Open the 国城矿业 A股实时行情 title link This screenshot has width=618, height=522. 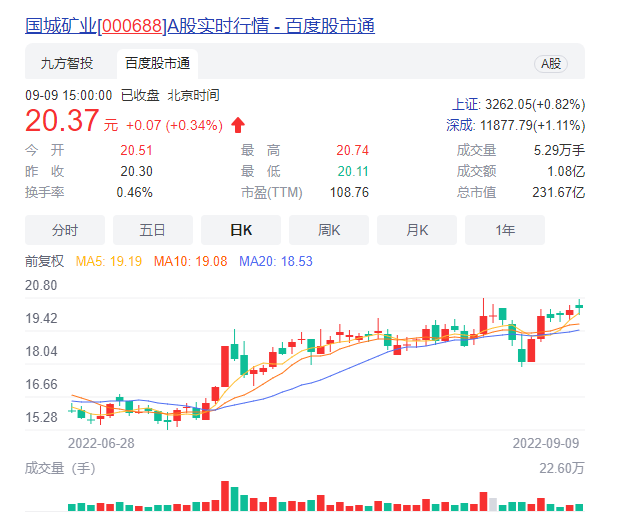click(x=200, y=26)
